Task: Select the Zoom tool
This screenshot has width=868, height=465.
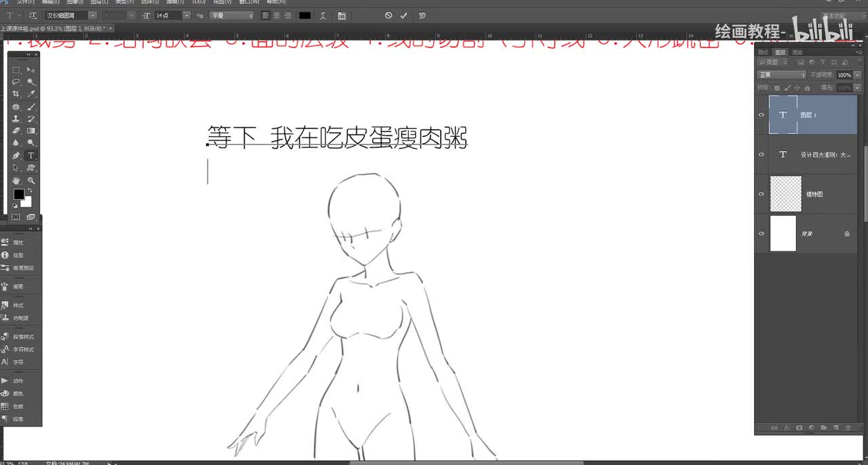Action: point(31,181)
